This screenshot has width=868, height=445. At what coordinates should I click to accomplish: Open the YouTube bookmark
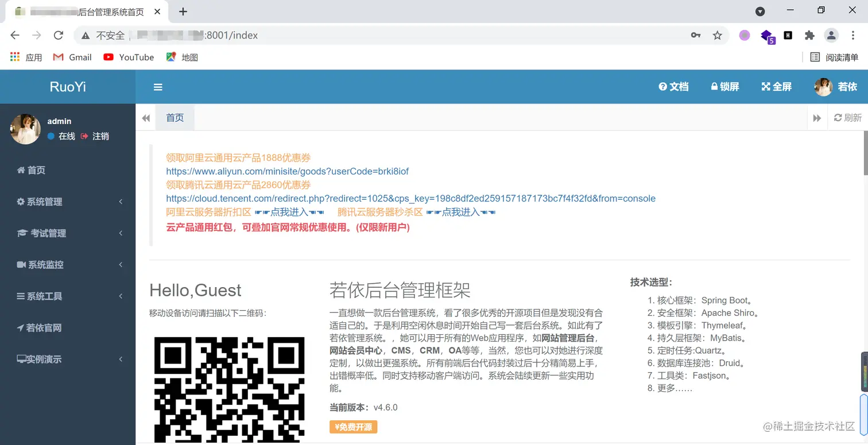coord(129,57)
